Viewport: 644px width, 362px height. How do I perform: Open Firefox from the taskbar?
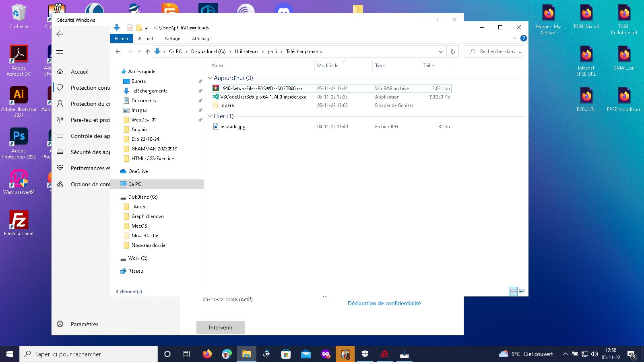coord(207,354)
